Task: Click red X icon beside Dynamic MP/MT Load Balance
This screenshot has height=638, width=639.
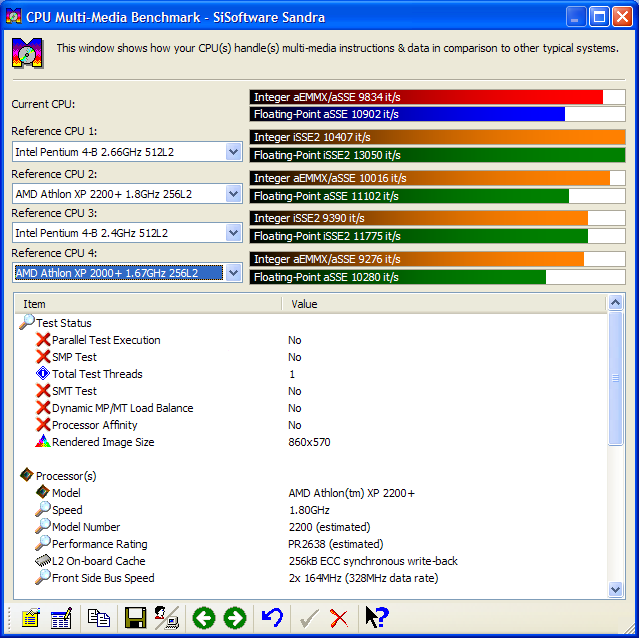Action: tap(43, 407)
